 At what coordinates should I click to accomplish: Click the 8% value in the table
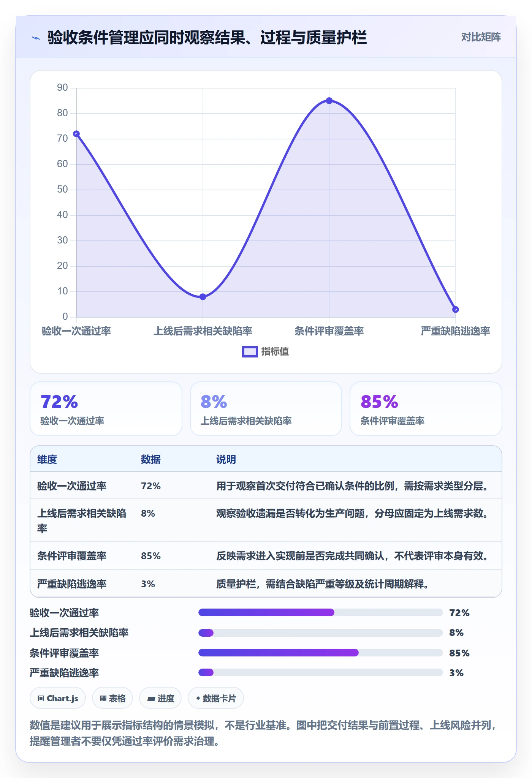click(x=148, y=514)
